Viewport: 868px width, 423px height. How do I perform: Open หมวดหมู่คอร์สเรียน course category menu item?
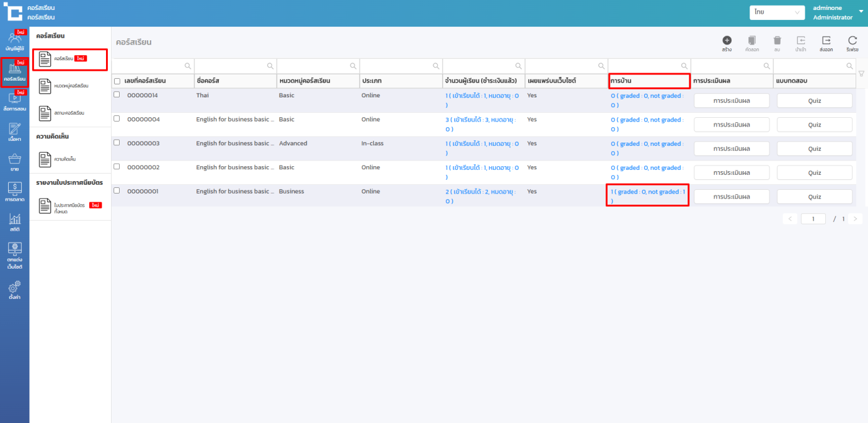[70, 86]
